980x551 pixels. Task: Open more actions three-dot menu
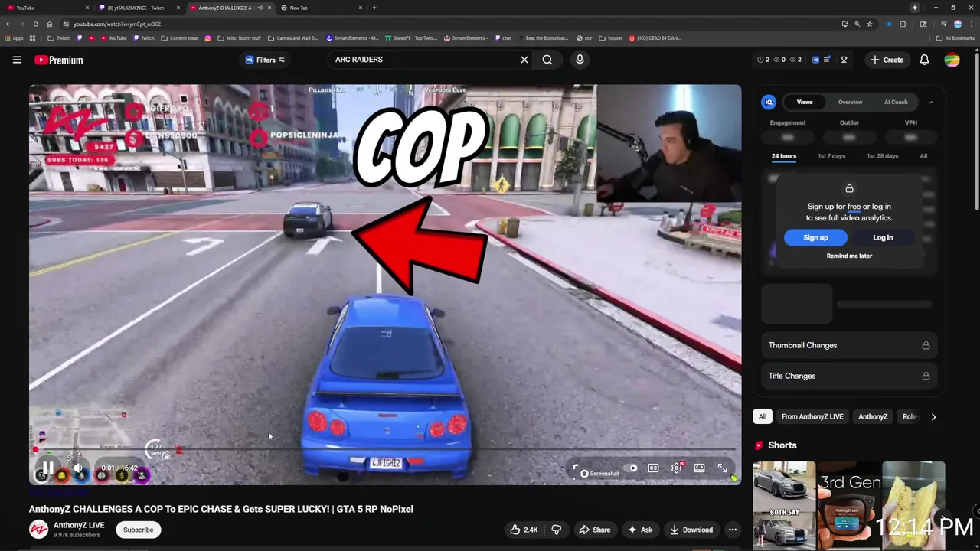[733, 530]
